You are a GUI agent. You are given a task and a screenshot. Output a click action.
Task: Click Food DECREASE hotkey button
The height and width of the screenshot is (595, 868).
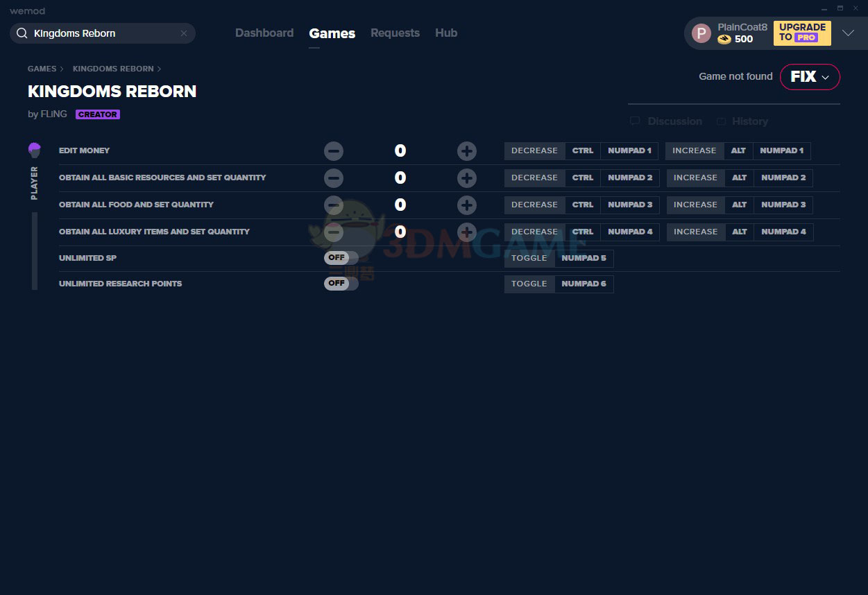(534, 205)
